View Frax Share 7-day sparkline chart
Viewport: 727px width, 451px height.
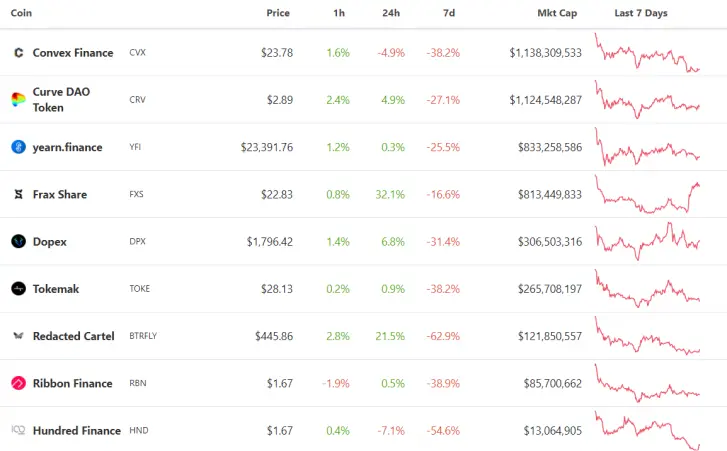[647, 194]
